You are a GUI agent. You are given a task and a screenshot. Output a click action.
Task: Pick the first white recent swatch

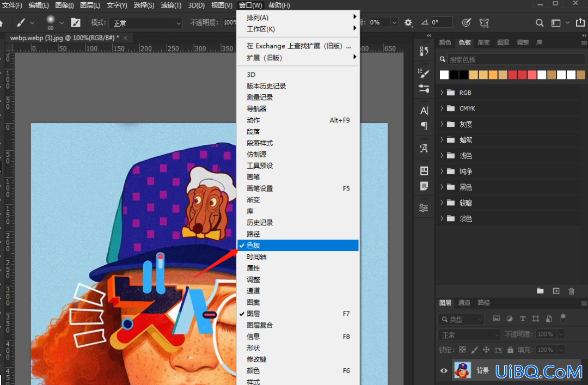coord(444,75)
